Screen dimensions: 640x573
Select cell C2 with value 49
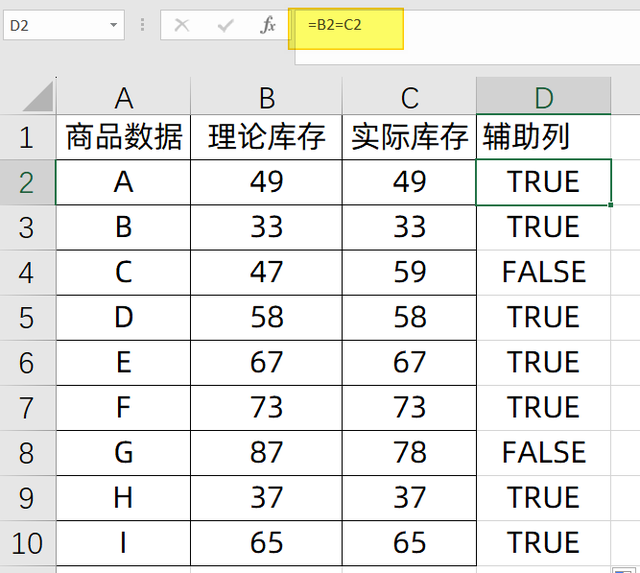[x=409, y=182]
